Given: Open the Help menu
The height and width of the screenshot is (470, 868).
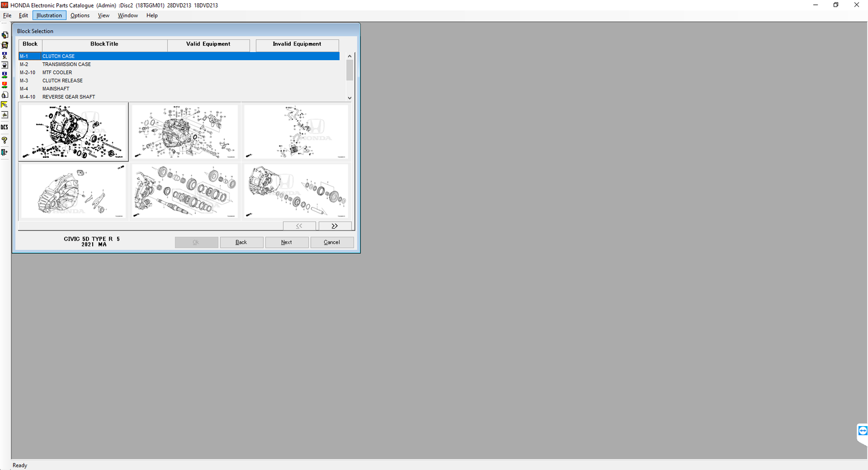Looking at the screenshot, I should [x=152, y=16].
